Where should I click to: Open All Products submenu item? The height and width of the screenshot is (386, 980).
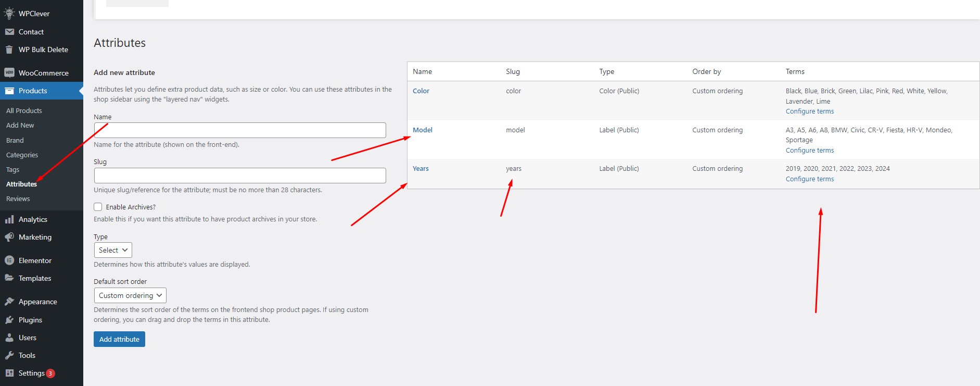(x=24, y=110)
